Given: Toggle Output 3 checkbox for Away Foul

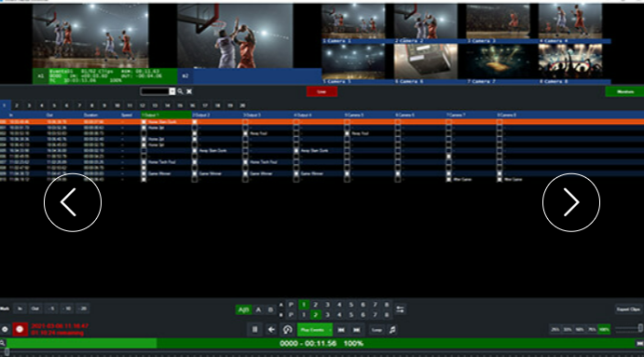Looking at the screenshot, I should point(245,133).
